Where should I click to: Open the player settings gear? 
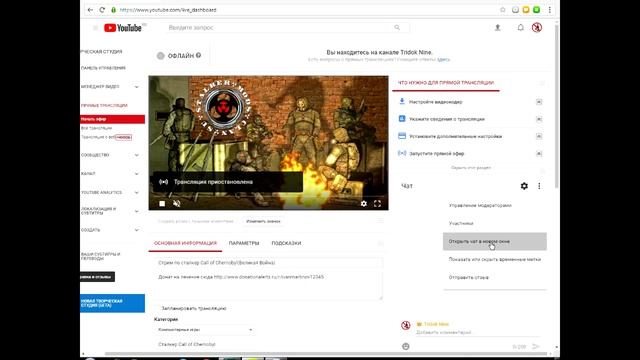click(364, 203)
